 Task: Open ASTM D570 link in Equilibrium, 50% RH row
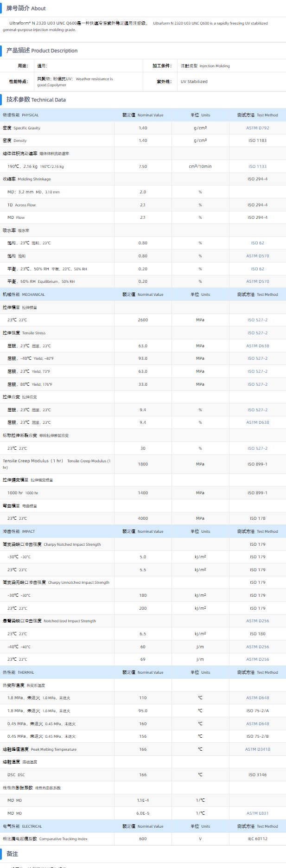[x=257, y=281]
